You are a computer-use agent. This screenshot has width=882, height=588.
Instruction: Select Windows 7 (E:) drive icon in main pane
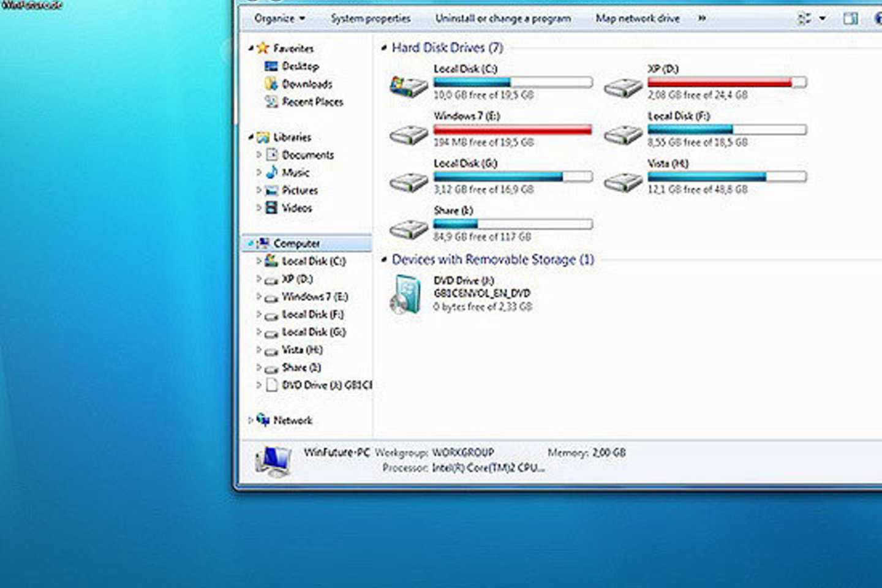409,134
